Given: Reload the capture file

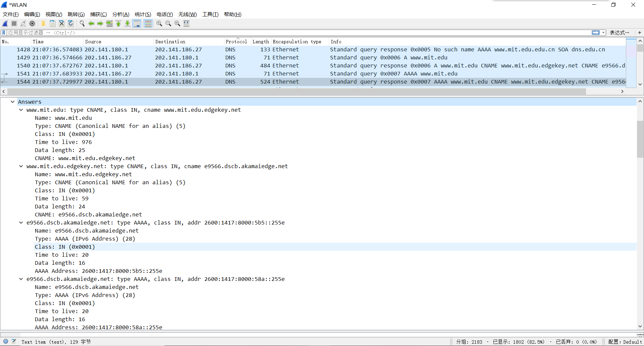Looking at the screenshot, I should [x=71, y=23].
